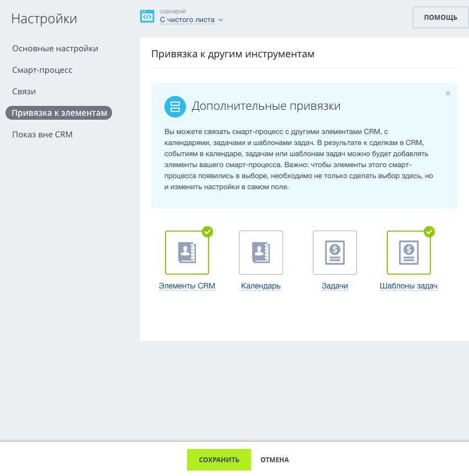
Task: Go to Смарт-процесс settings
Action: click(x=42, y=70)
